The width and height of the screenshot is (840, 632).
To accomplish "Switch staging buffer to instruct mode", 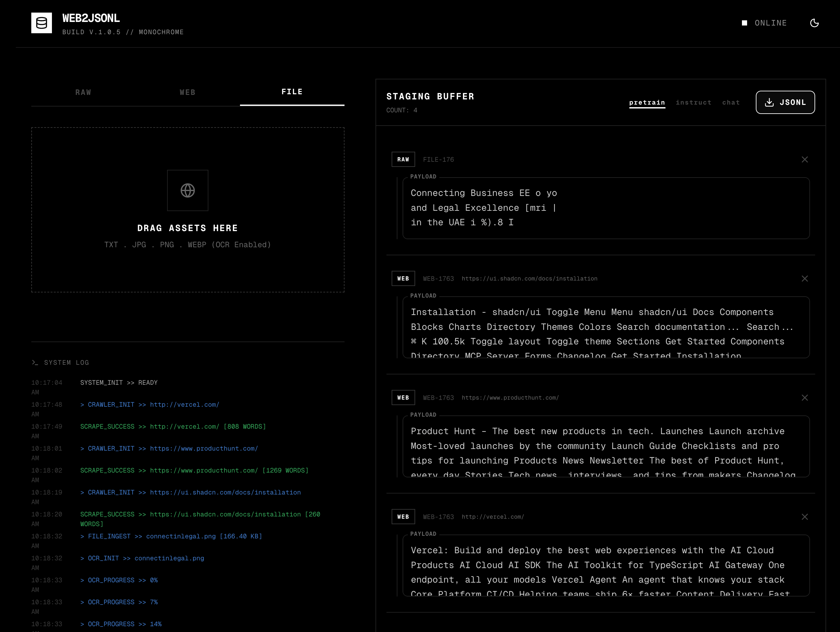I will pos(694,102).
